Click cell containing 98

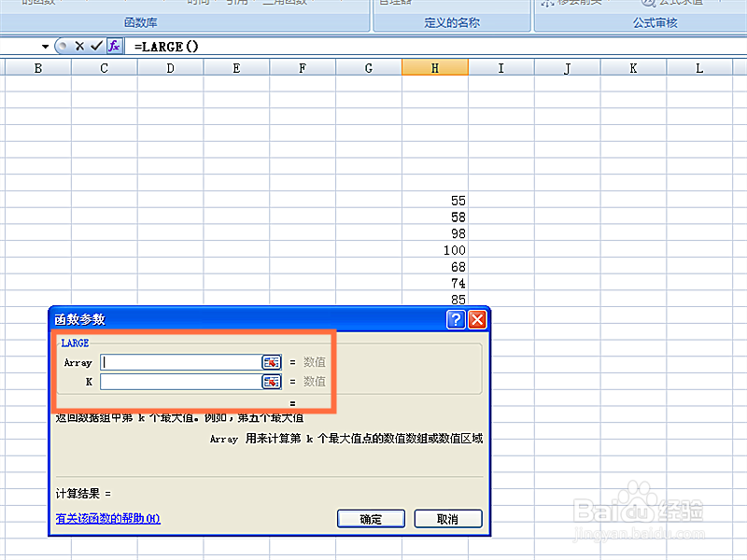point(435,233)
